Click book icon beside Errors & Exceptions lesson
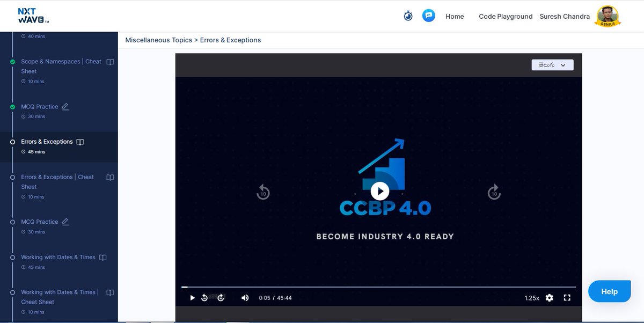 (x=80, y=142)
